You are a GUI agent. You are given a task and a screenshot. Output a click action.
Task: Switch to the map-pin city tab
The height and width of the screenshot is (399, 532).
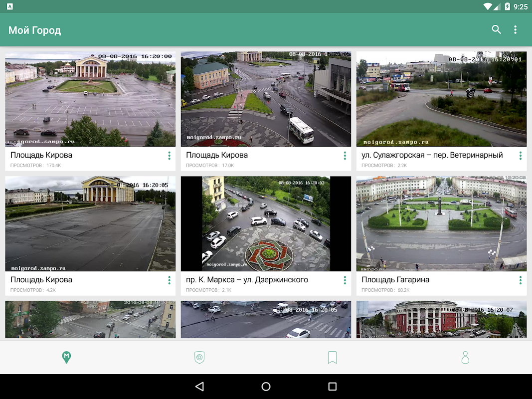(66, 357)
